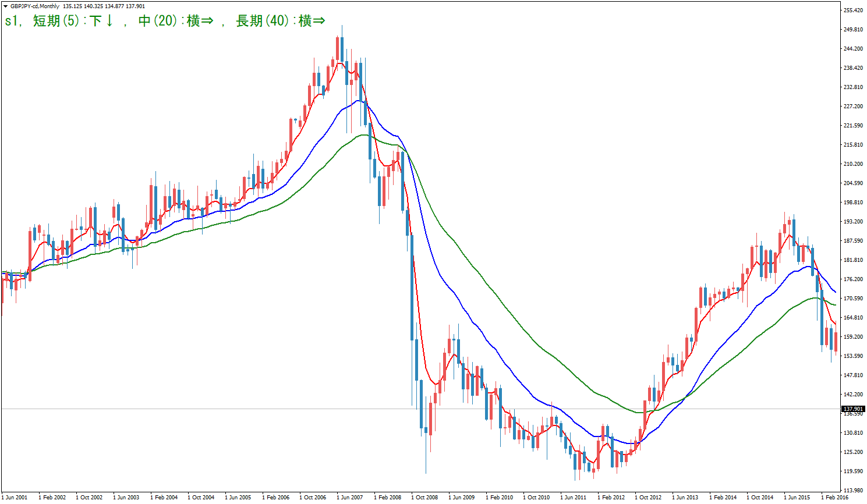Click the 1 Jun 2009 date label
The height and width of the screenshot is (504, 867).
point(462,498)
